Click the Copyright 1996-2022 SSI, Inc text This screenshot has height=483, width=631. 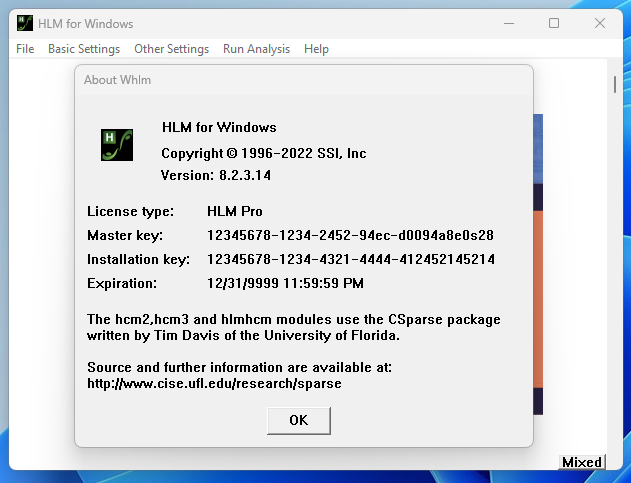[264, 153]
